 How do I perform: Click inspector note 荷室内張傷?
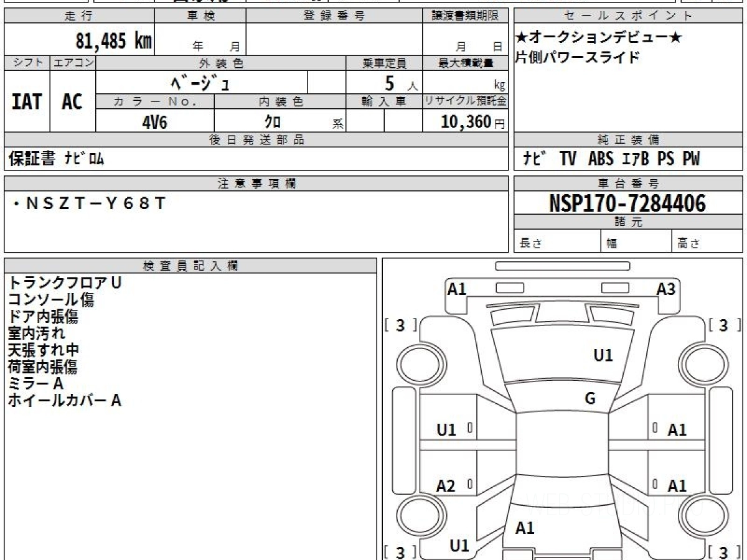point(43,366)
